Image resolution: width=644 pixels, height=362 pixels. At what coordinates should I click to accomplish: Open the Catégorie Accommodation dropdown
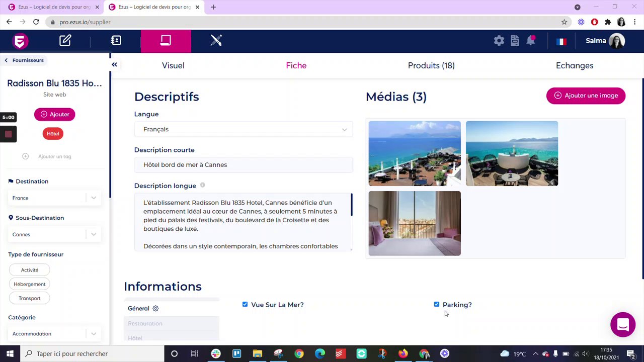coord(54,334)
